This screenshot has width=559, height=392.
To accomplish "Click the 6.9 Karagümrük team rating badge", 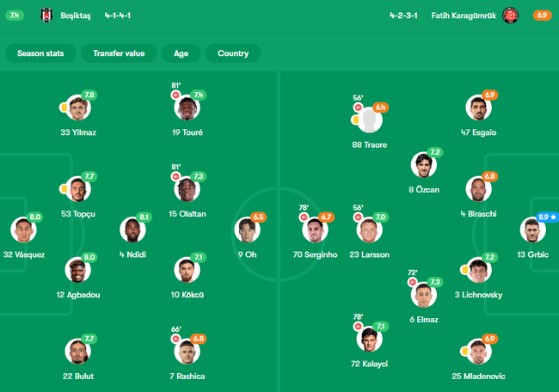I will 542,15.
